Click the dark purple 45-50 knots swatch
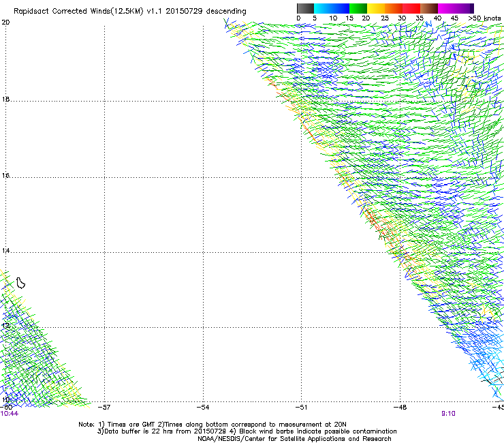504x443 pixels. pos(464,8)
